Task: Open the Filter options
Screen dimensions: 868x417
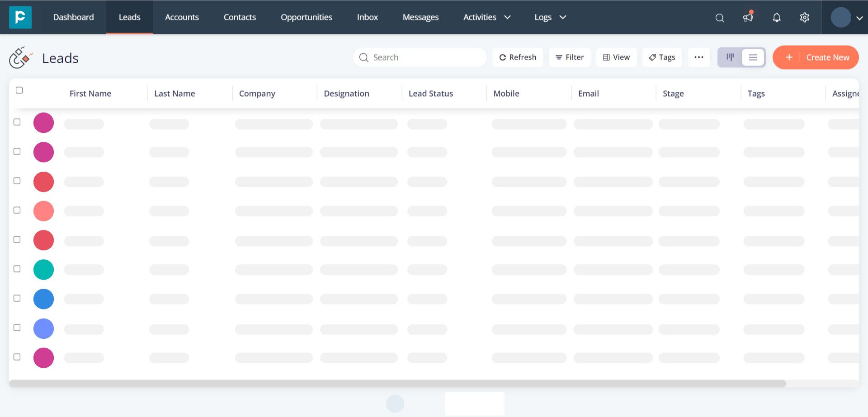Action: (570, 57)
